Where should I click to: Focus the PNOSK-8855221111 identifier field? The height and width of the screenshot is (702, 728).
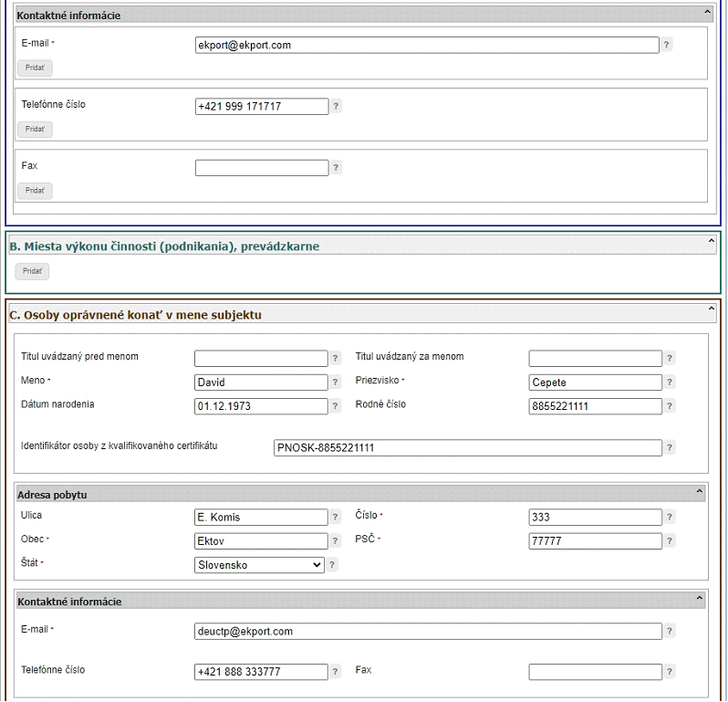point(468,448)
